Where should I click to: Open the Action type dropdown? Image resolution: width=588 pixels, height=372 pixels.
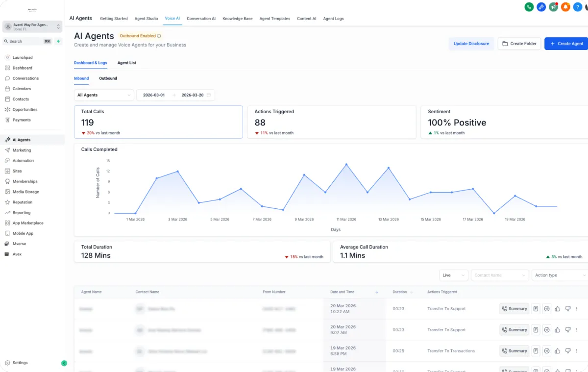pos(560,275)
